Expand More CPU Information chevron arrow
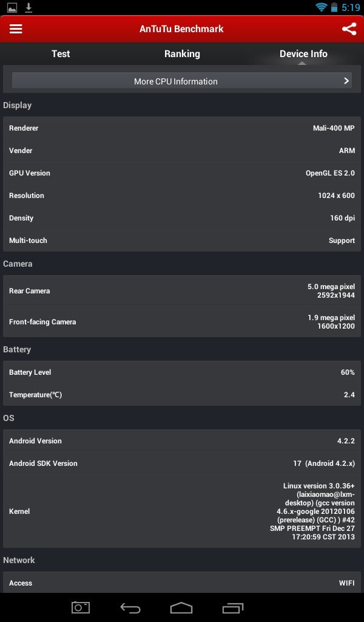 point(346,81)
